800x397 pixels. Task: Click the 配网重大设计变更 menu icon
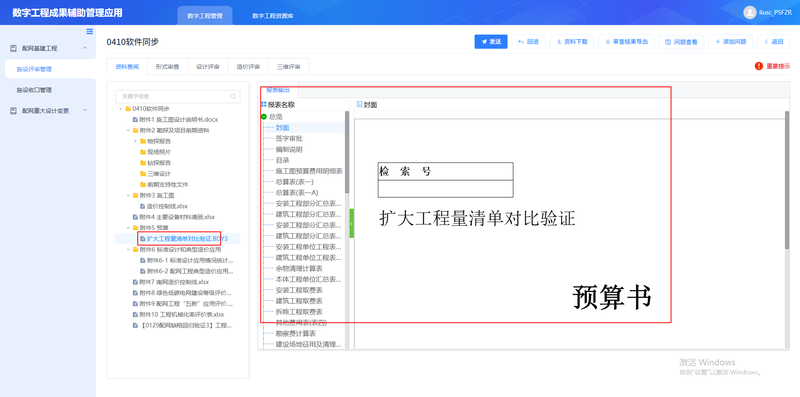point(14,110)
